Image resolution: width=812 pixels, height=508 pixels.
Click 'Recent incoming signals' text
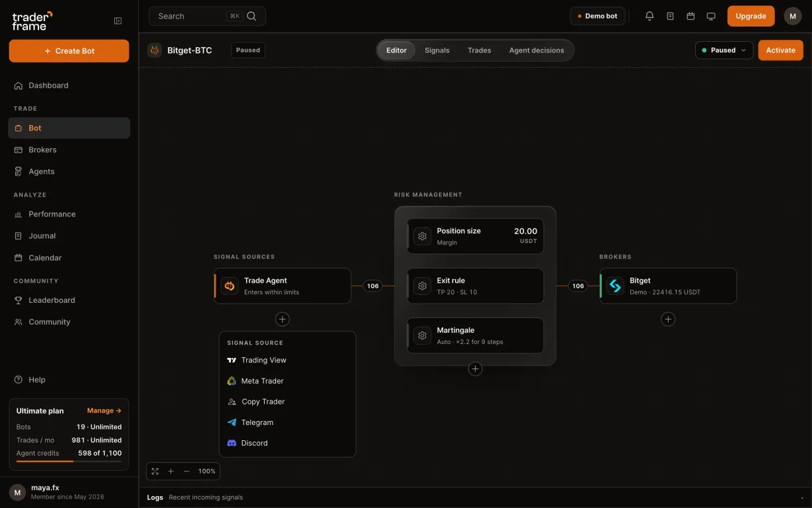tap(206, 497)
